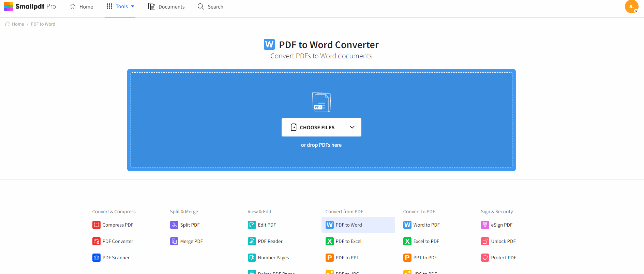Click the PPT to PDF icon
This screenshot has width=644, height=274.
click(407, 258)
